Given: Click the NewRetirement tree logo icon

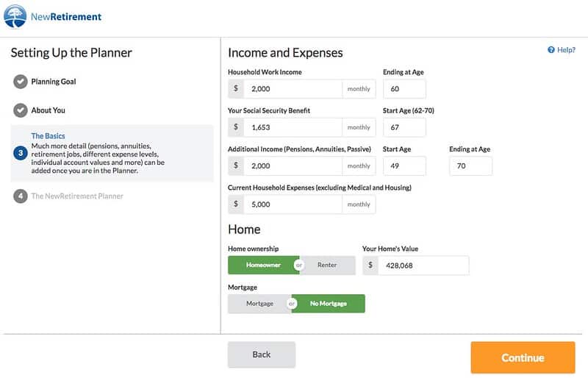Looking at the screenshot, I should [15, 16].
